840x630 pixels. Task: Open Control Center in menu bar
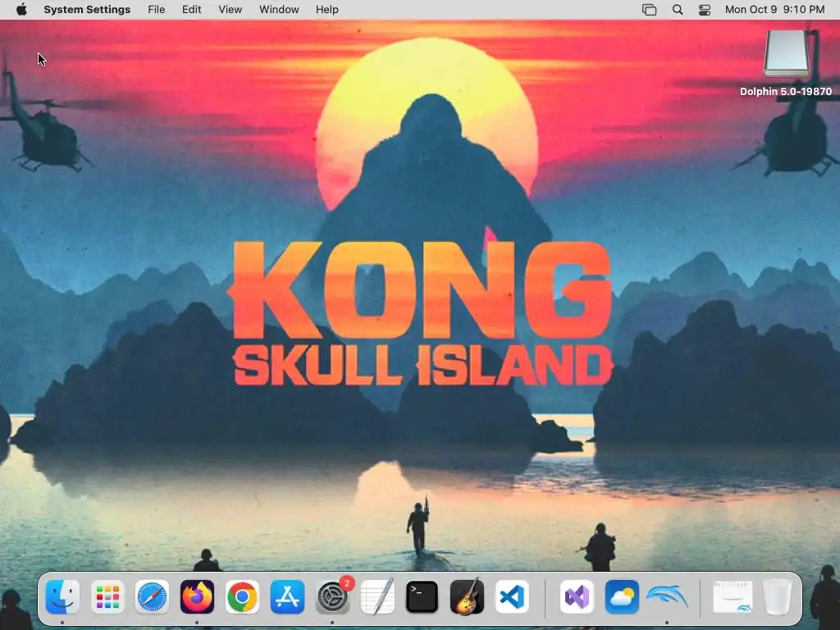[x=705, y=10]
